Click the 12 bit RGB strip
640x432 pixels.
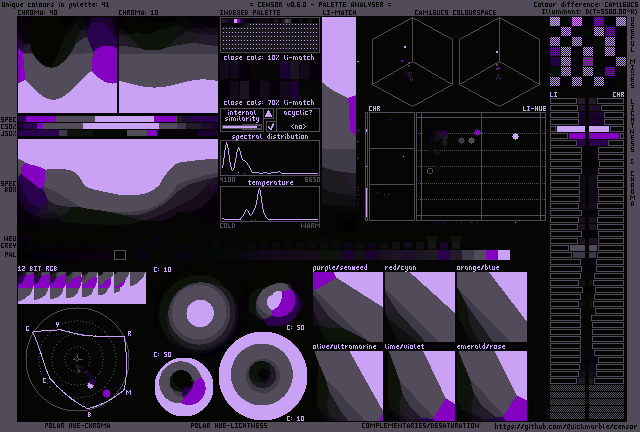point(81,289)
